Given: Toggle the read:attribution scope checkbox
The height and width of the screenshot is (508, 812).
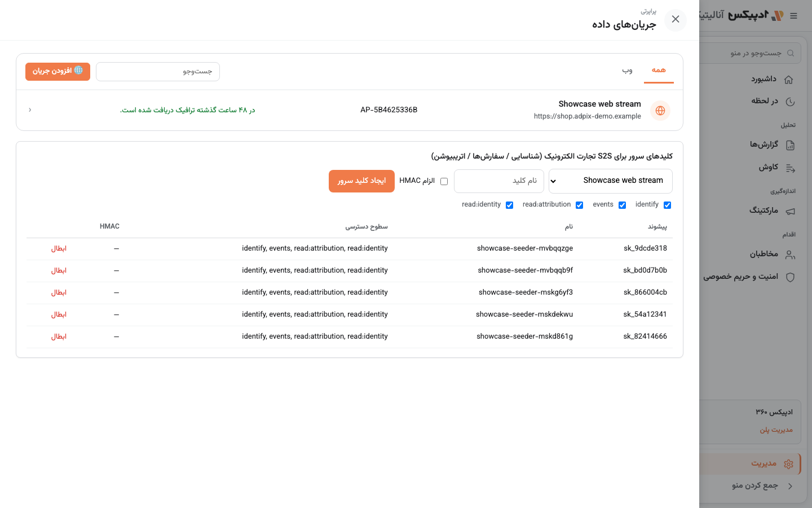Looking at the screenshot, I should point(579,205).
